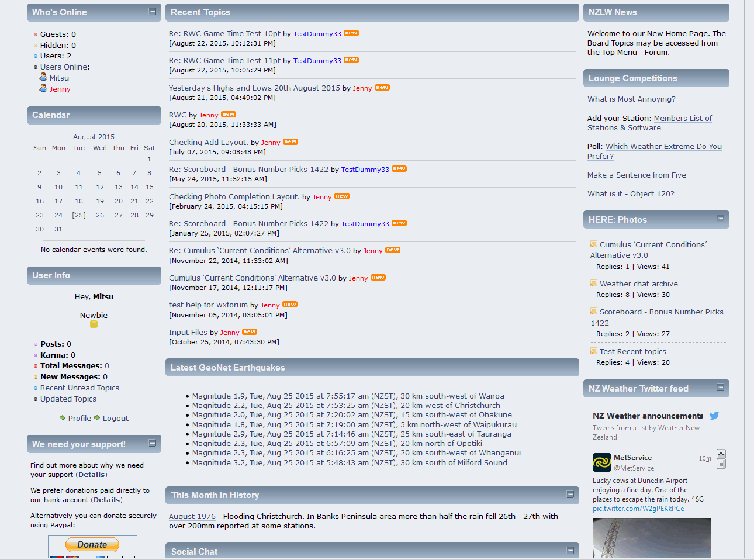Collapse the HERE: Photos panel

pos(720,219)
